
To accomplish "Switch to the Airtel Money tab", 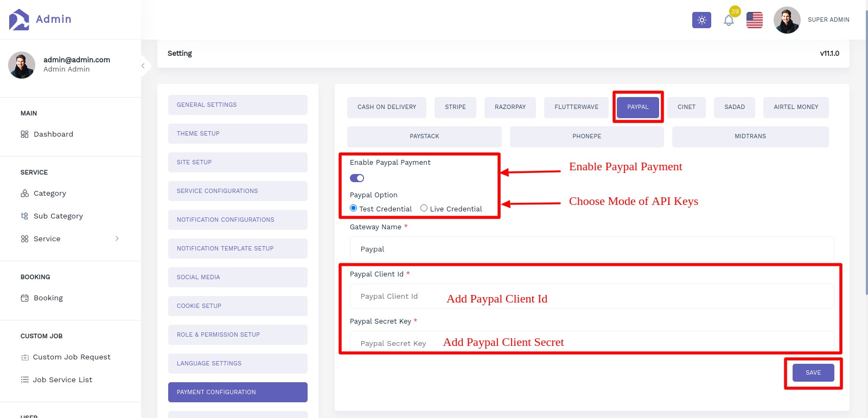I will (796, 107).
